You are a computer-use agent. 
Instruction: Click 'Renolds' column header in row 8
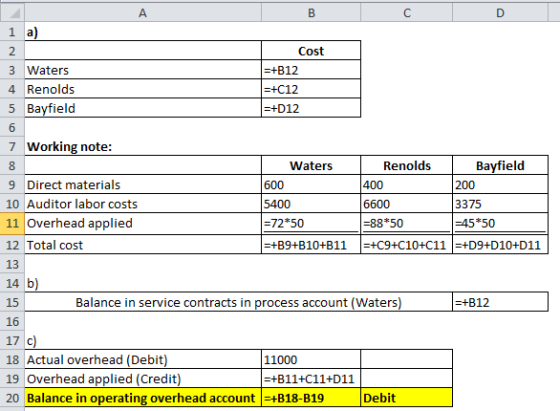[407, 165]
